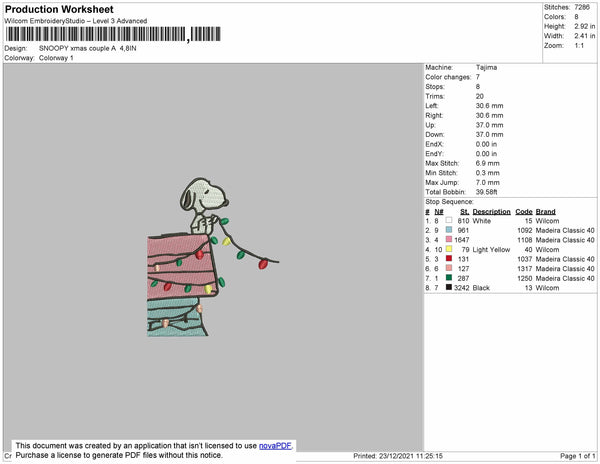600x464 pixels.
Task: Click the 'Page 1 of 1' footer text
Action: pyautogui.click(x=578, y=456)
